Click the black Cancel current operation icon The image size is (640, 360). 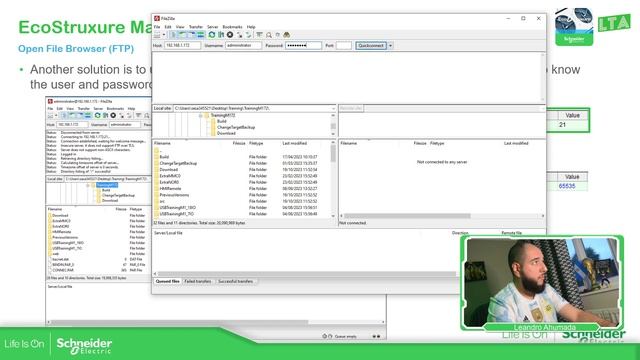tap(230, 35)
